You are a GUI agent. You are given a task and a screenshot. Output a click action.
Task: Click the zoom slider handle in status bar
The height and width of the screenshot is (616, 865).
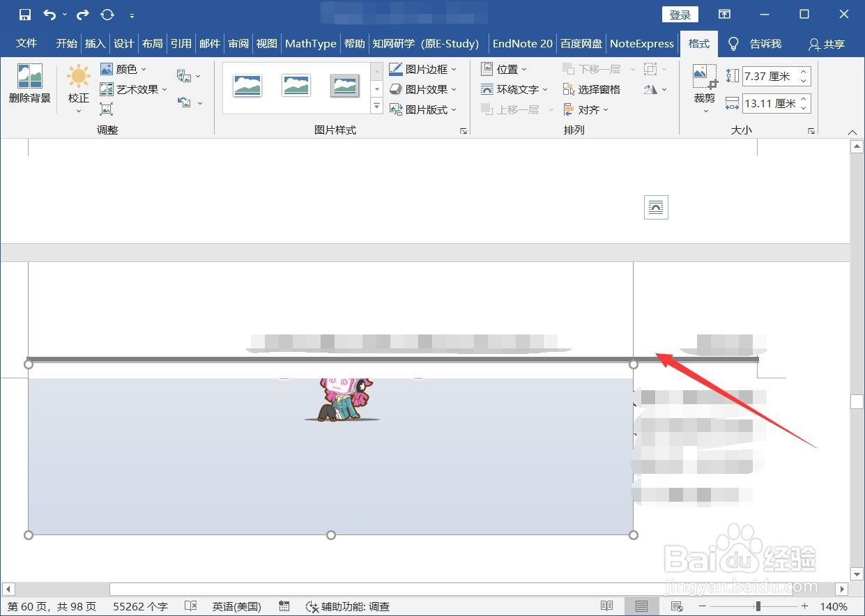tap(758, 606)
